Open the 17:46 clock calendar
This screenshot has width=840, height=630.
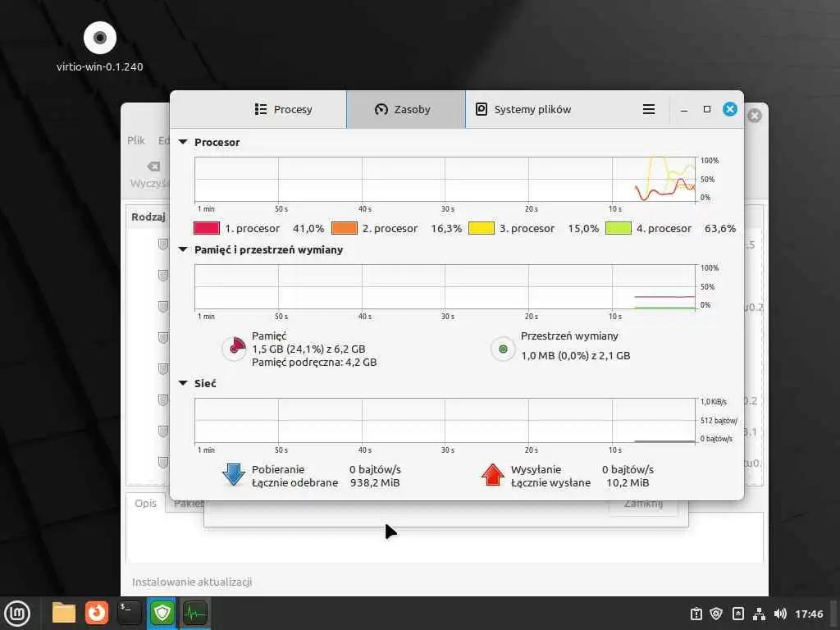[x=809, y=614]
